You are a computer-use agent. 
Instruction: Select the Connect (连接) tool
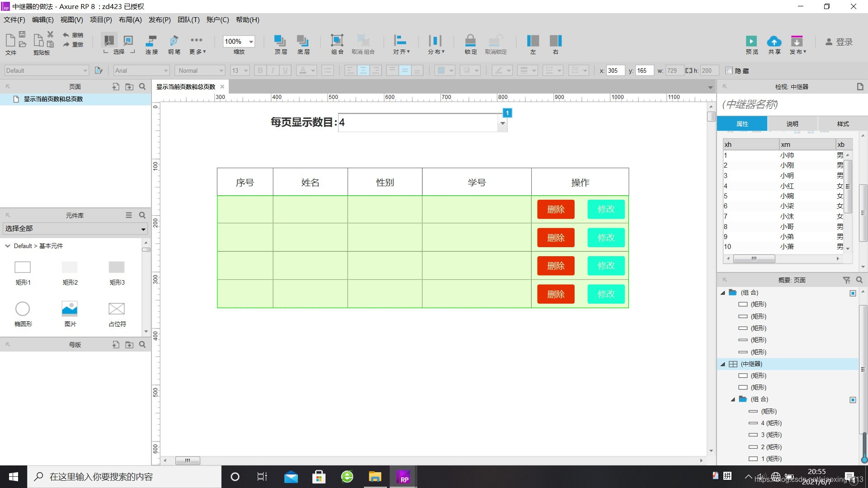tap(151, 41)
